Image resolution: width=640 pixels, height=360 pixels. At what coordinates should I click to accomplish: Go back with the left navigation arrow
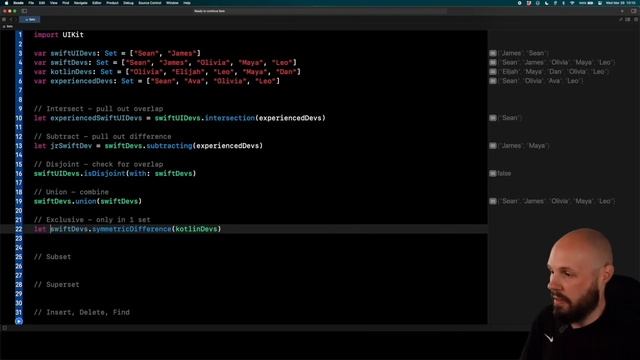pyautogui.click(x=11, y=19)
